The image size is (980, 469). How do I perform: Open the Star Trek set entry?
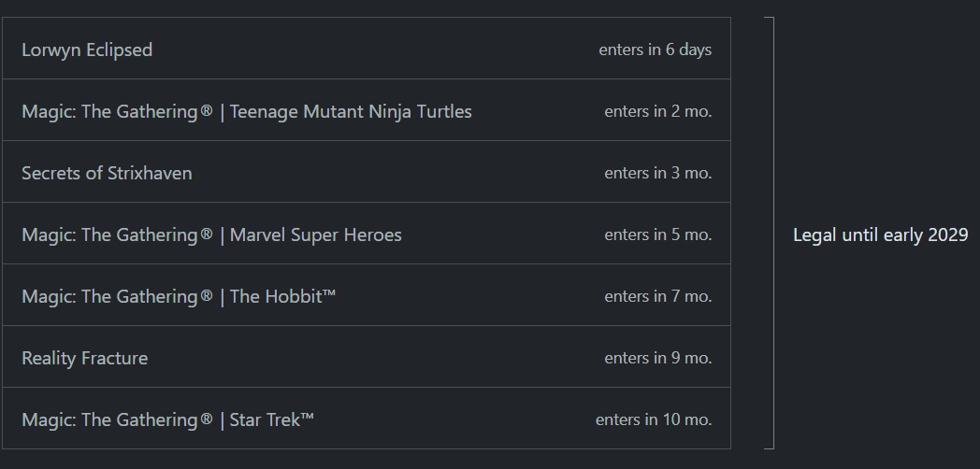(367, 419)
